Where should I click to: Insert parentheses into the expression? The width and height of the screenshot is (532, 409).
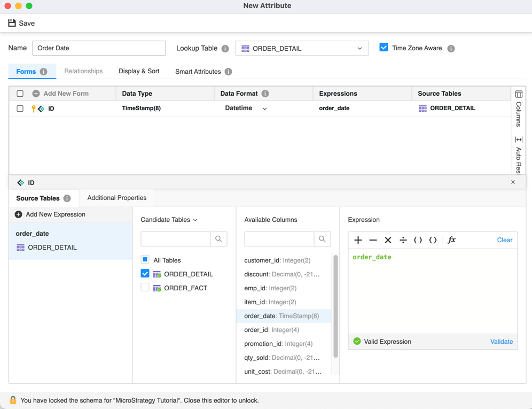418,240
